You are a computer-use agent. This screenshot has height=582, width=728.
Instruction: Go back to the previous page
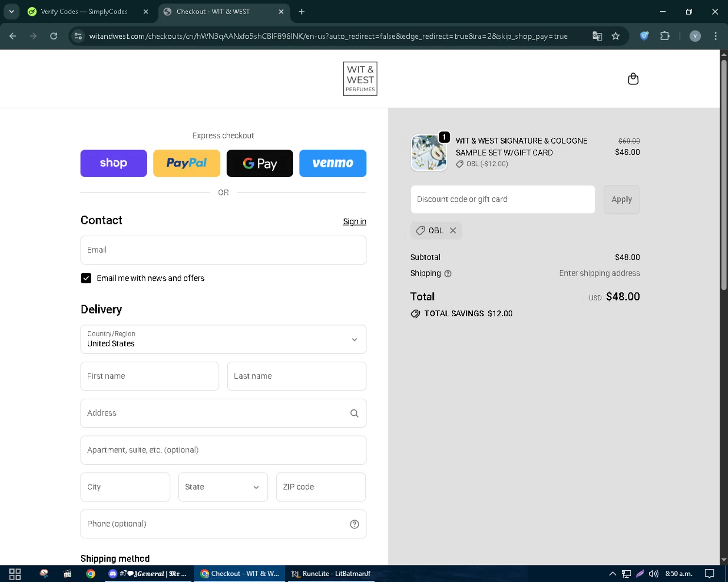pyautogui.click(x=13, y=36)
